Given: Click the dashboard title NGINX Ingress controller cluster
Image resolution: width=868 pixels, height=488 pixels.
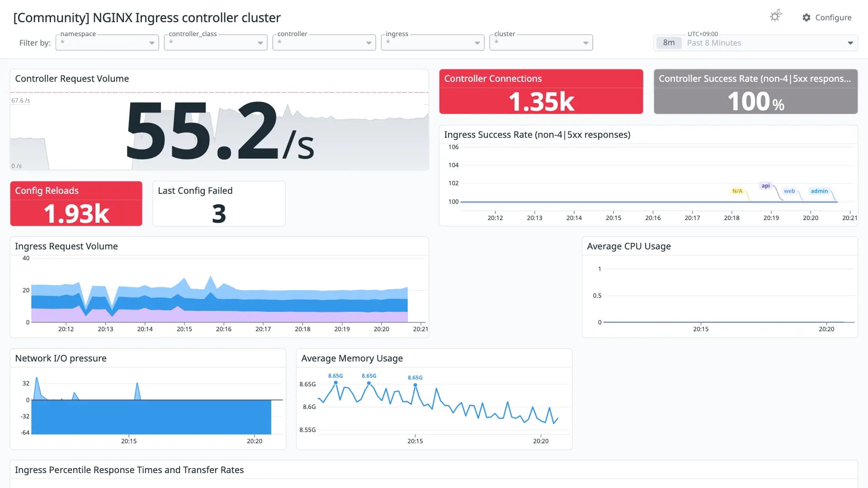Looking at the screenshot, I should [147, 18].
